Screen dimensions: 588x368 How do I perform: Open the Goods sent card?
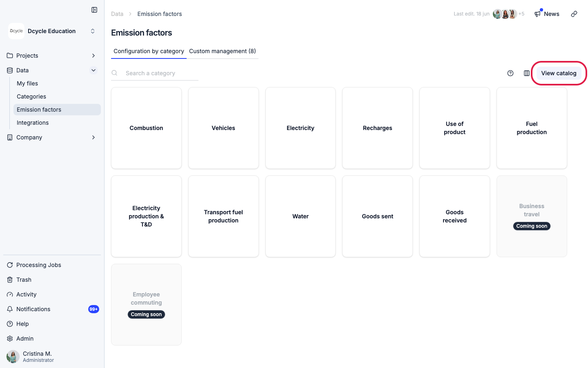[x=378, y=216]
